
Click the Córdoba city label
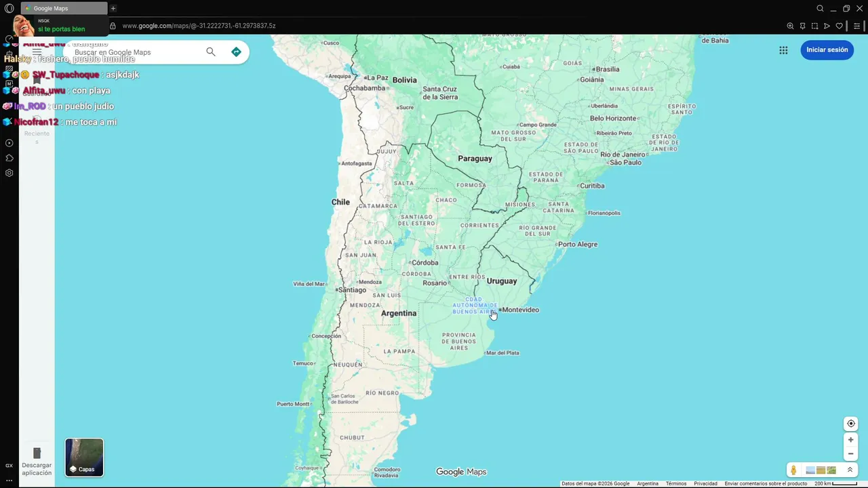[x=425, y=263]
